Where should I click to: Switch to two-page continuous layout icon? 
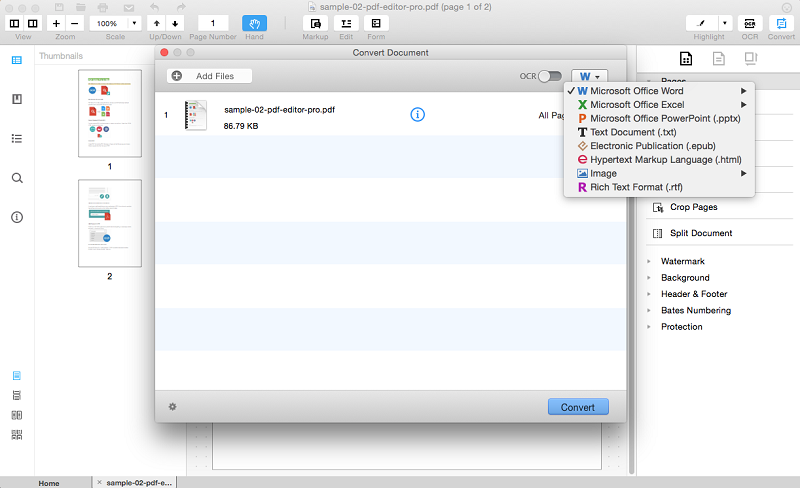click(x=17, y=435)
